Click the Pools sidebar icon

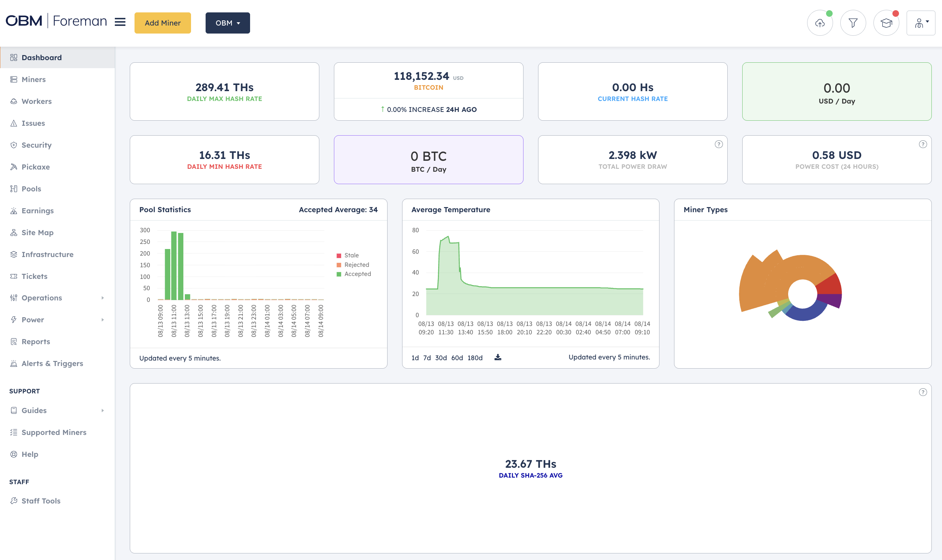point(13,189)
